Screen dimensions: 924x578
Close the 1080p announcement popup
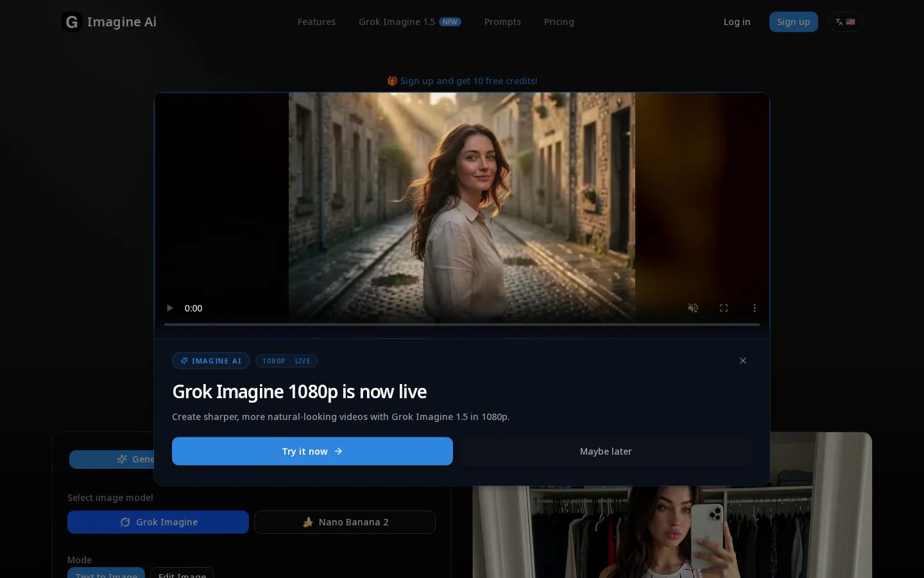(x=743, y=361)
